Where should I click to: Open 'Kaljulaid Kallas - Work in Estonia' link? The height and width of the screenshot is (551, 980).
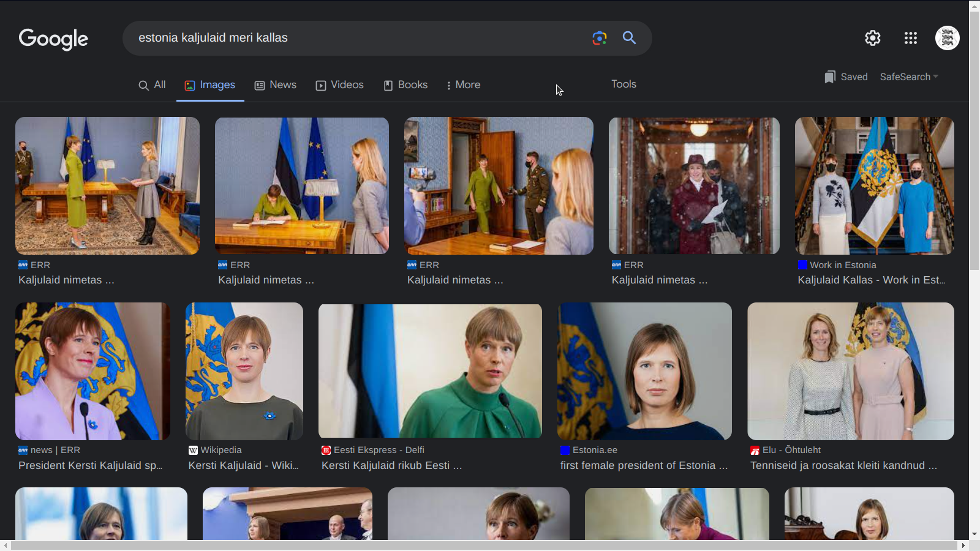click(871, 280)
